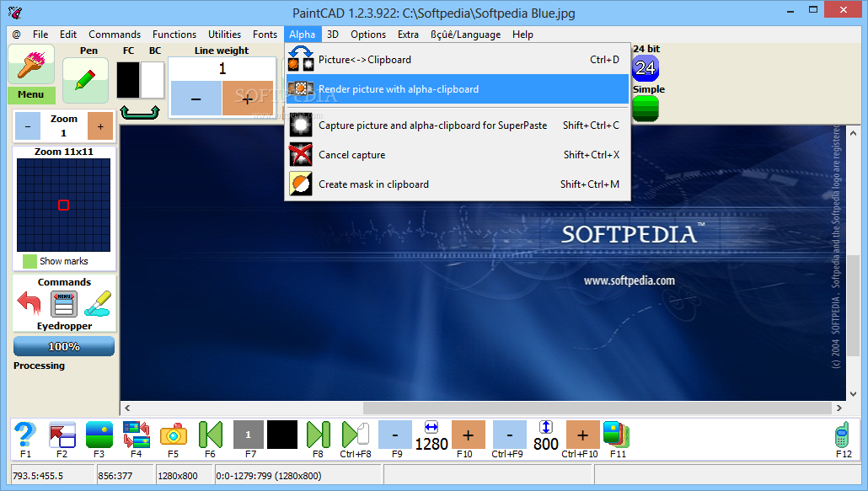Click the F12 mobile phone icon
The image size is (868, 491).
tap(842, 435)
